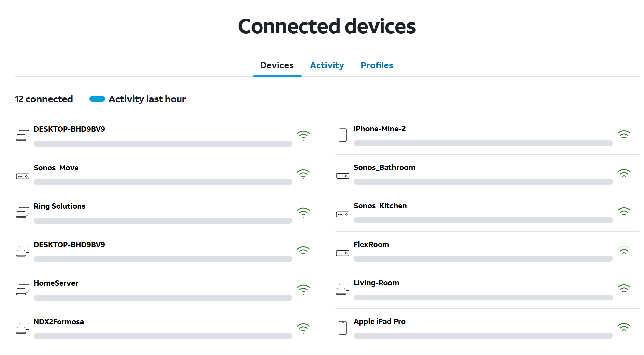Select the Apple iPad Pro device name
Image resolution: width=644 pixels, height=355 pixels.
[380, 321]
